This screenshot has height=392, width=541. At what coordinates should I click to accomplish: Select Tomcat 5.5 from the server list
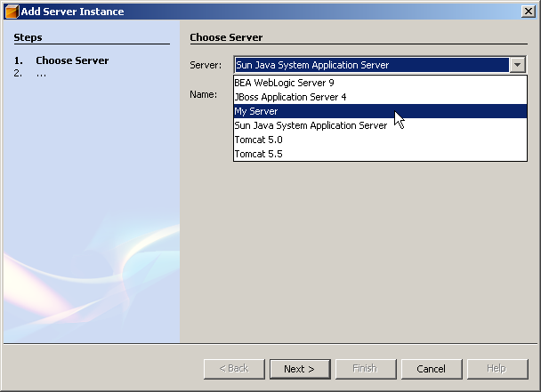pyautogui.click(x=258, y=154)
